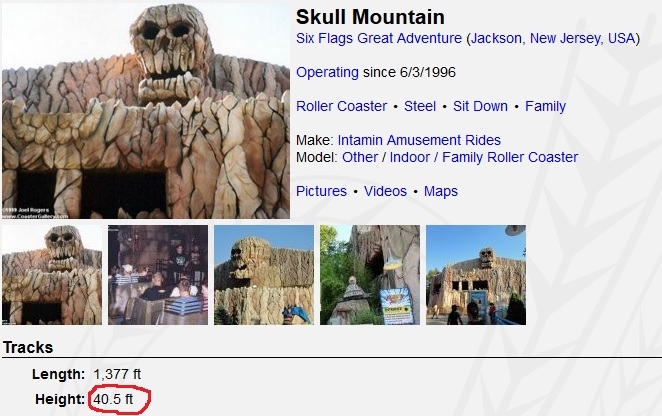Viewport: 662px width, 416px height.
Task: Open the large Skull Mountain main photo
Action: (146, 111)
